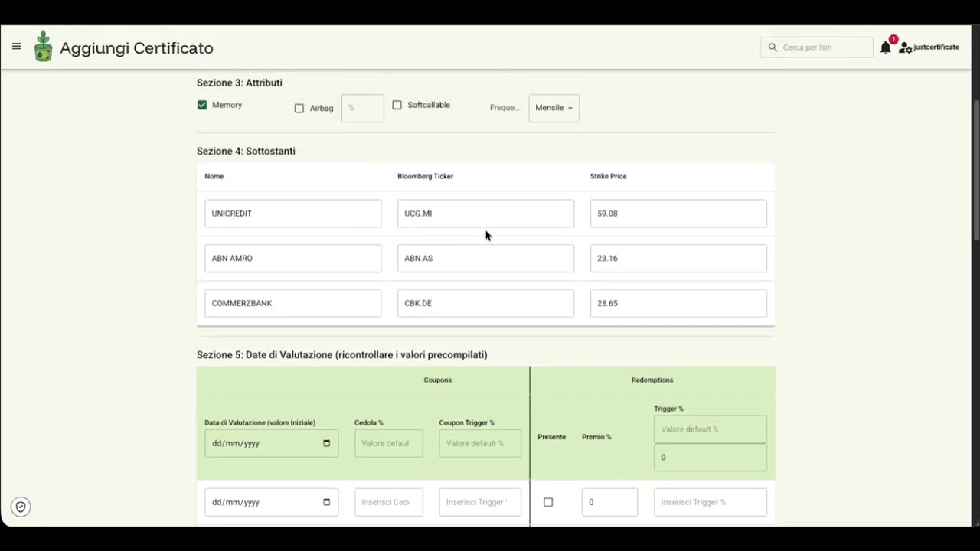Uncheck the Memory checkbox
The width and height of the screenshot is (980, 551).
[x=202, y=105]
